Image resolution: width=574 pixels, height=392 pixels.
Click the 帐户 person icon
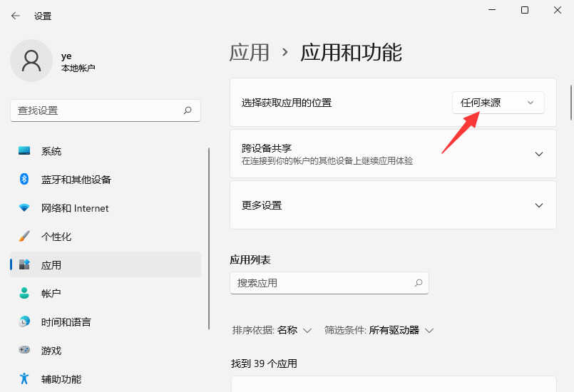point(24,294)
